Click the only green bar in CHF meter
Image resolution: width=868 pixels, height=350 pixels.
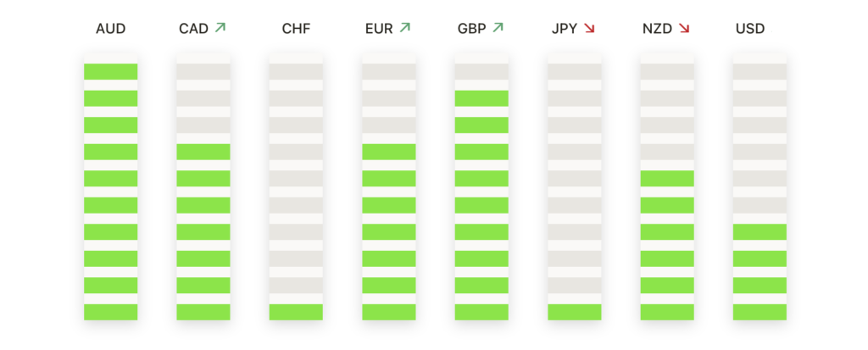[x=296, y=312]
